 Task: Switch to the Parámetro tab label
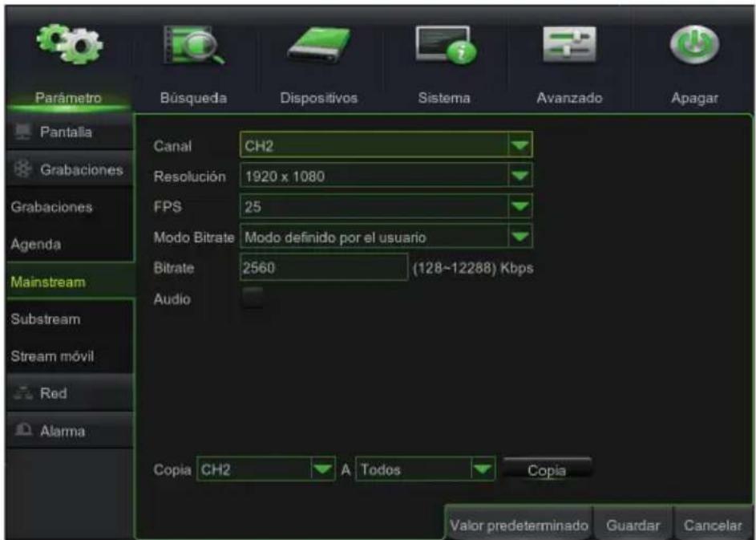(68, 98)
